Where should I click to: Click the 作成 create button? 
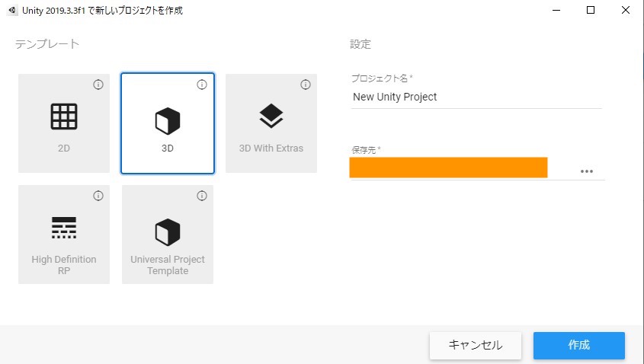pos(579,346)
